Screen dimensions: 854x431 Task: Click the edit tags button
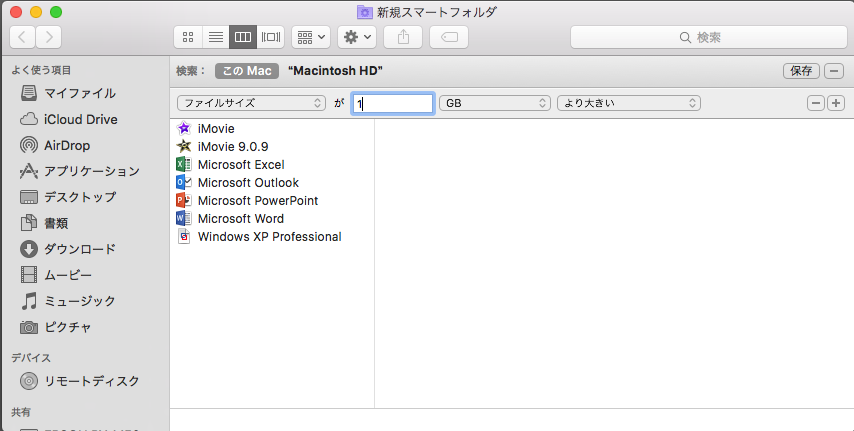coord(449,37)
